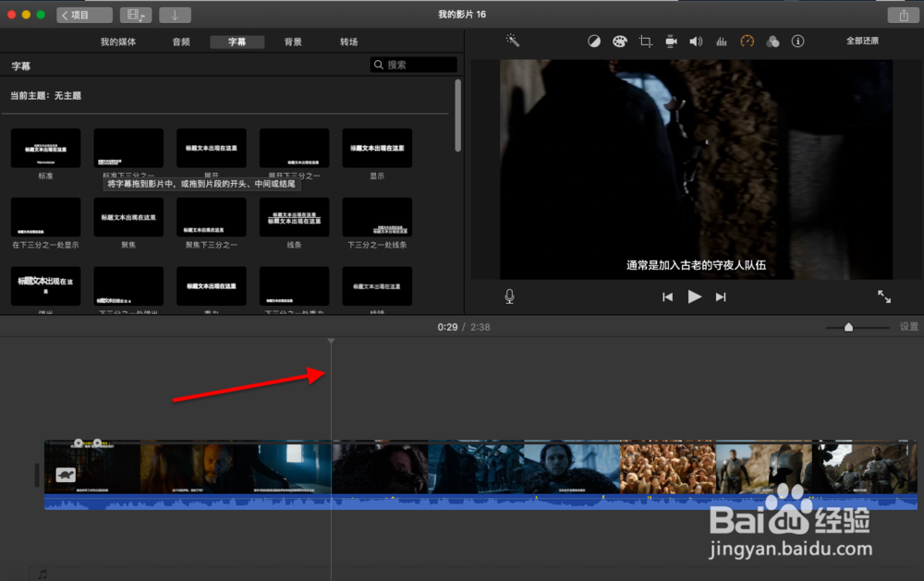Image resolution: width=924 pixels, height=581 pixels.
Task: Select the cropping tool
Action: [645, 42]
